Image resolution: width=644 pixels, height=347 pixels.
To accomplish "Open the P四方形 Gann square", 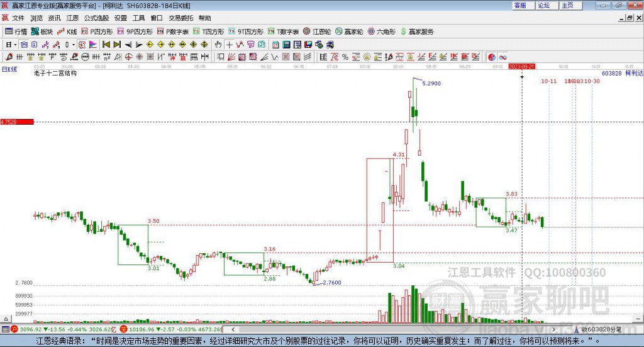I will pos(97,31).
